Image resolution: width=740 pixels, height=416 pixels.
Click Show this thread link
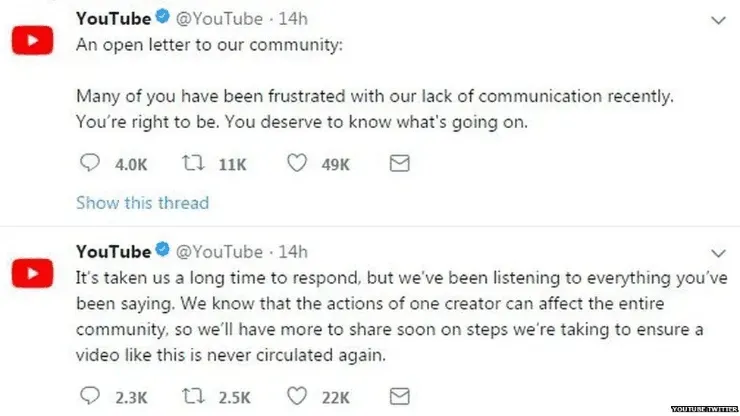(x=142, y=203)
